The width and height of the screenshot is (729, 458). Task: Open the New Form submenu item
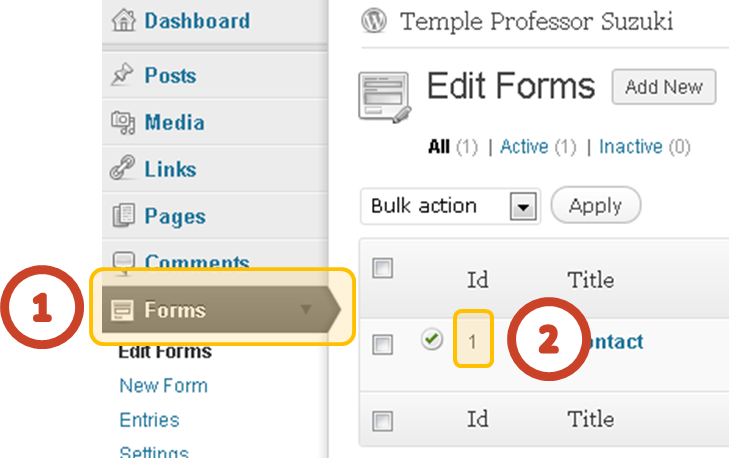click(x=164, y=386)
